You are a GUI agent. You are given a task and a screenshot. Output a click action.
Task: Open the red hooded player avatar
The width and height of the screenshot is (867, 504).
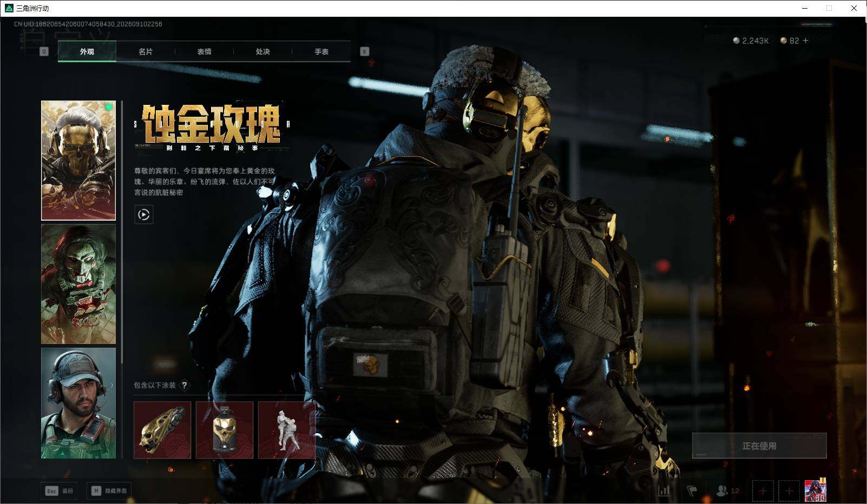(816, 490)
